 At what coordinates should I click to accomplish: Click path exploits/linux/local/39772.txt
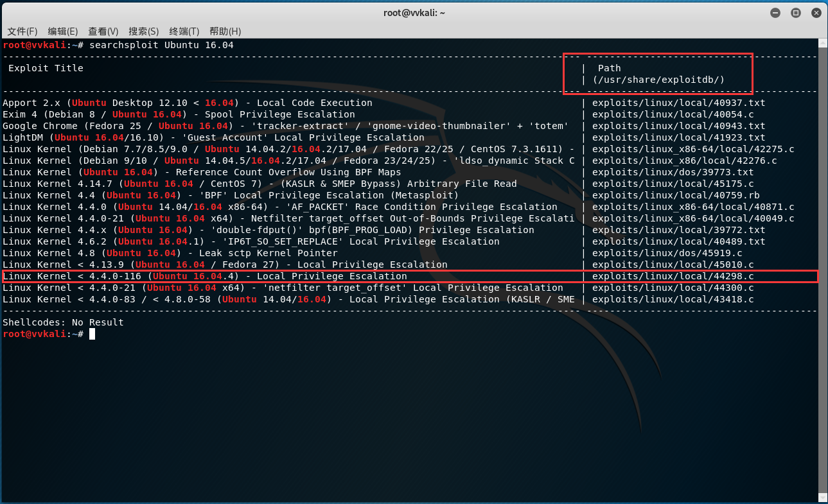[679, 230]
